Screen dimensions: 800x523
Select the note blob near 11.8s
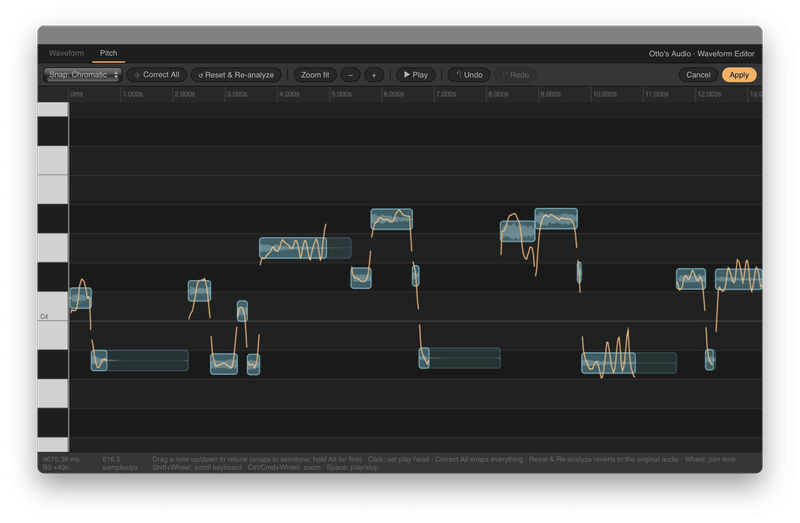click(691, 279)
